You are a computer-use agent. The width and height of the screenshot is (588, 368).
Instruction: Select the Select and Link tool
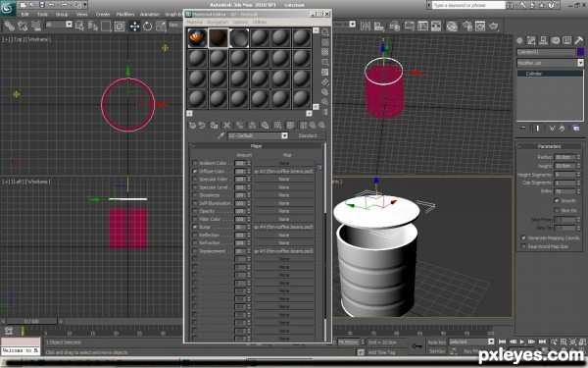9,26
